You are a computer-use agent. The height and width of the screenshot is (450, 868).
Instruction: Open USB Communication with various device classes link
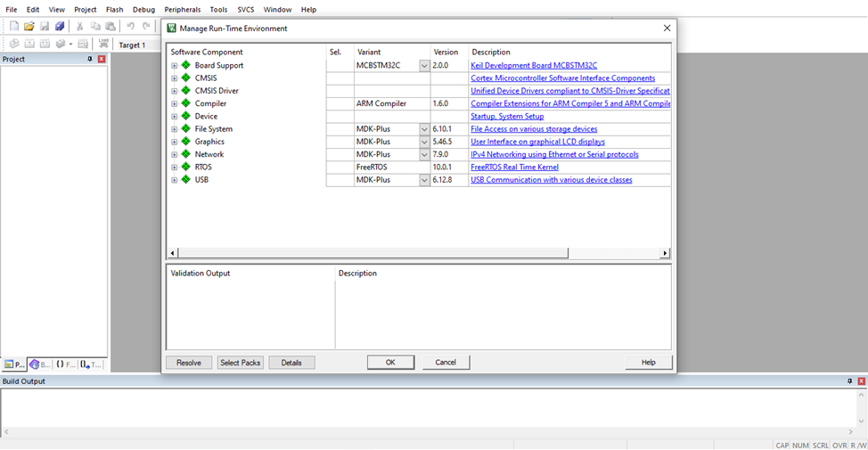[x=552, y=180]
